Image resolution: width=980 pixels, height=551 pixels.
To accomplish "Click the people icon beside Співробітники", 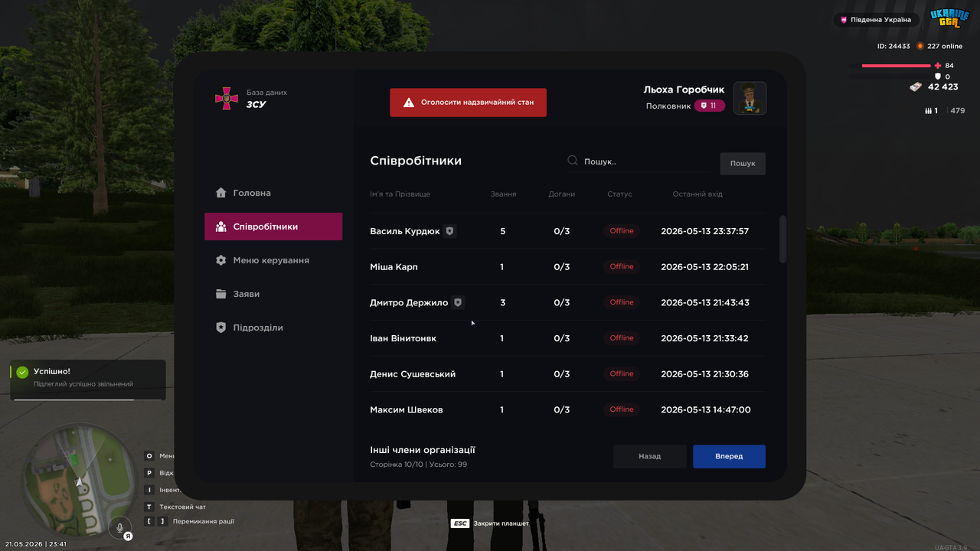I will coord(221,227).
